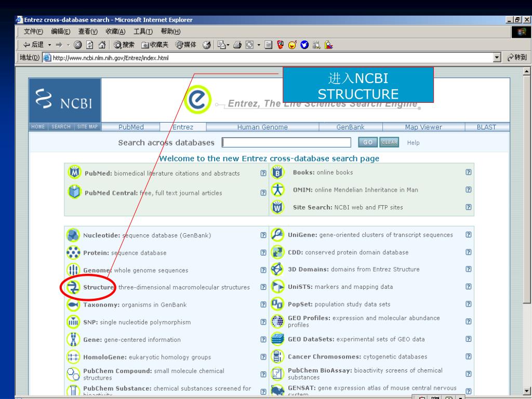Click the address bar URL field
Image resolution: width=532 pixels, height=399 pixels.
[268, 58]
